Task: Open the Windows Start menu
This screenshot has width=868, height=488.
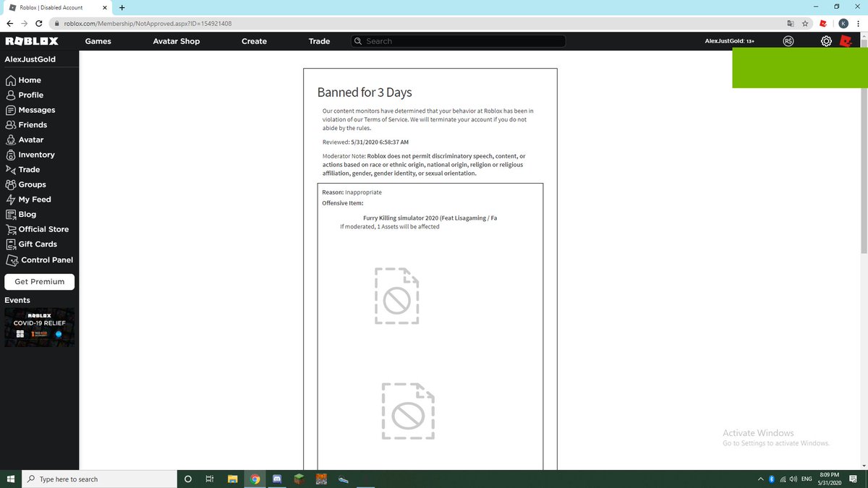Action: [x=11, y=479]
